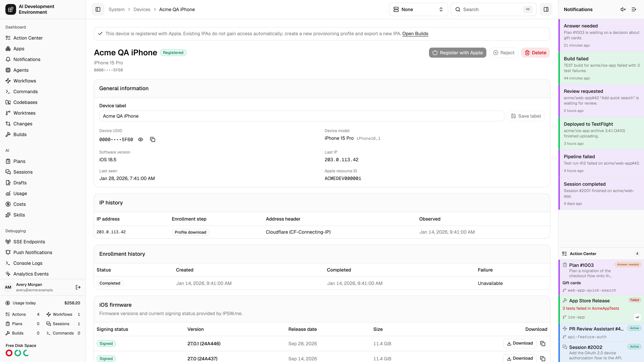Open the Answer needed notification
This screenshot has height=362, width=644.
(601, 36)
